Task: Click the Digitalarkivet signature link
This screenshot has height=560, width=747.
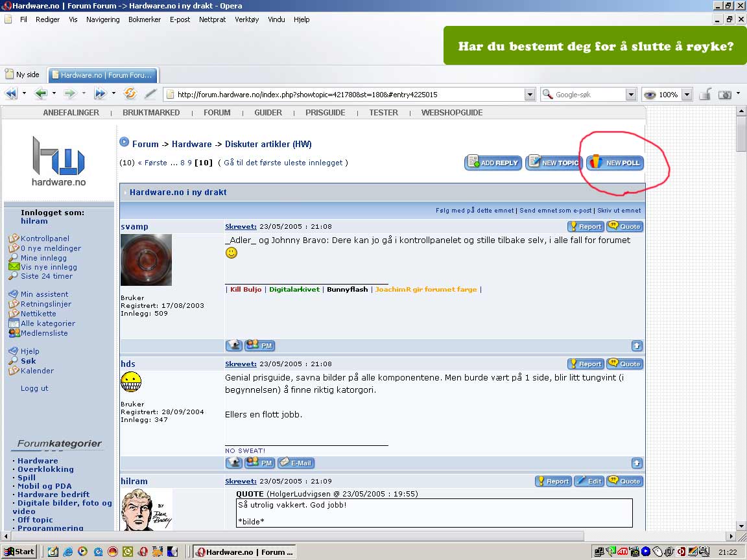Action: (294, 290)
